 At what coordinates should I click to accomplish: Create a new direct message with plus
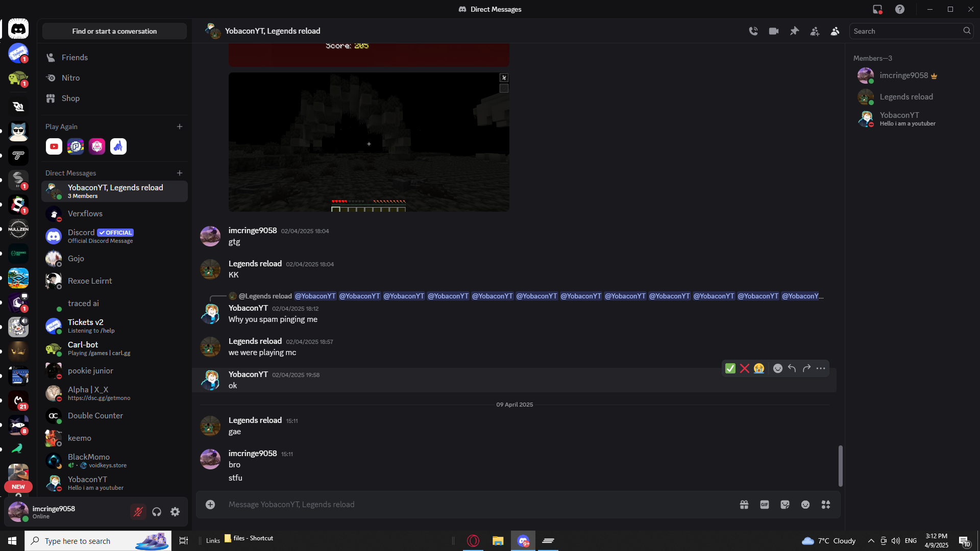[x=180, y=173]
